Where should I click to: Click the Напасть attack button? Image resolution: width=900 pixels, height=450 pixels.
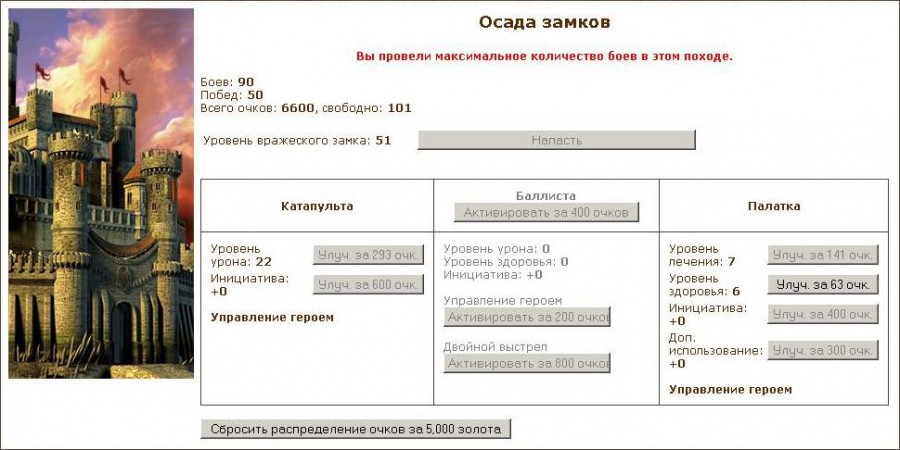click(x=556, y=139)
